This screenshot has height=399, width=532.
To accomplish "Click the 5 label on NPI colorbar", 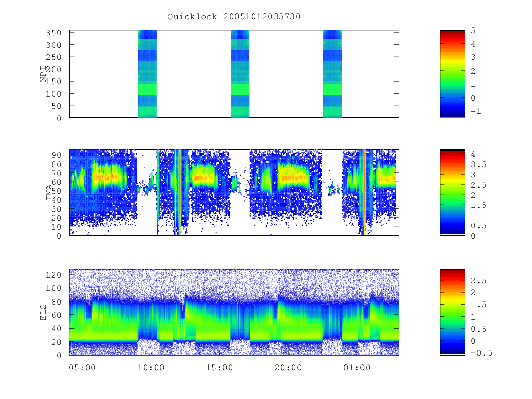I will (x=473, y=31).
